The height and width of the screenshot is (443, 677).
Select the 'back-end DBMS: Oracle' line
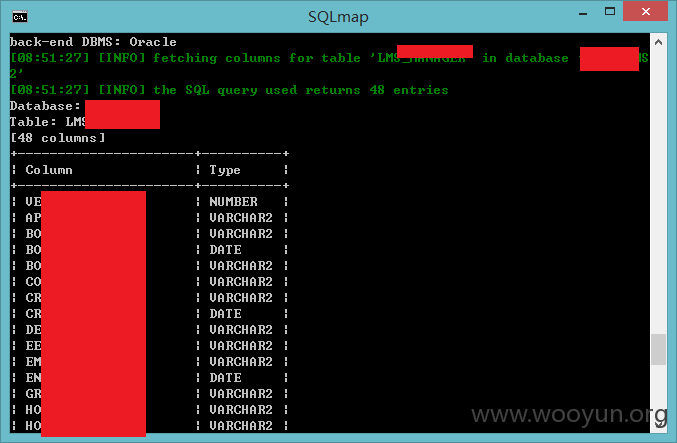point(93,42)
